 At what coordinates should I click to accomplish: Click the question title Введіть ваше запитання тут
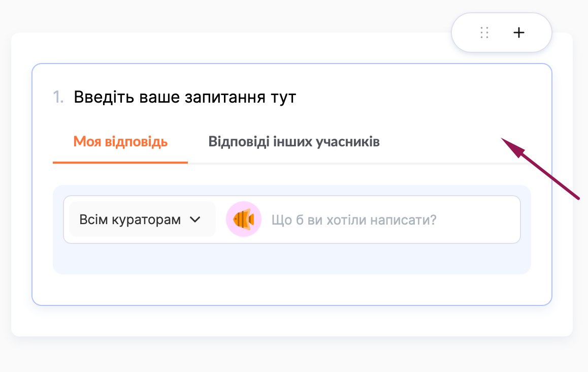pos(185,97)
